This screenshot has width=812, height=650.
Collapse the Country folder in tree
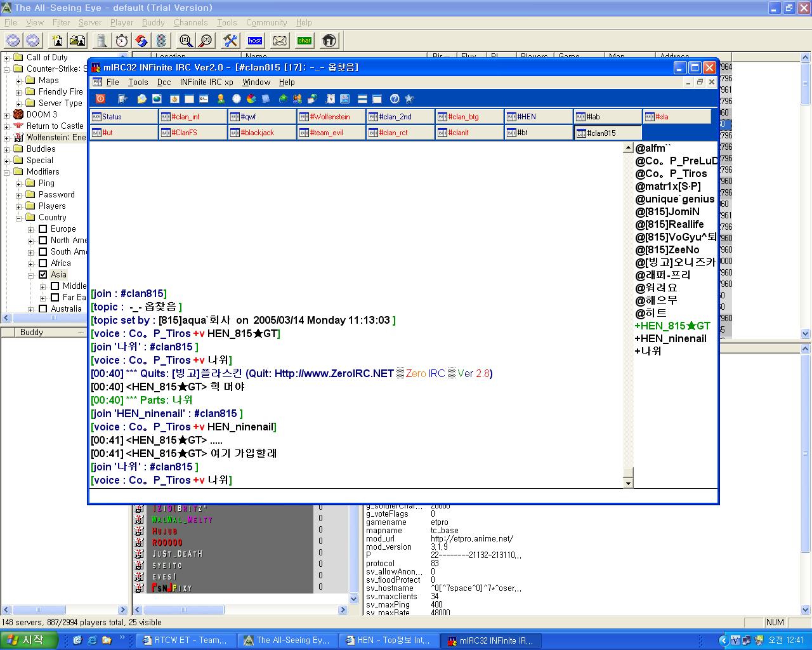(19, 218)
